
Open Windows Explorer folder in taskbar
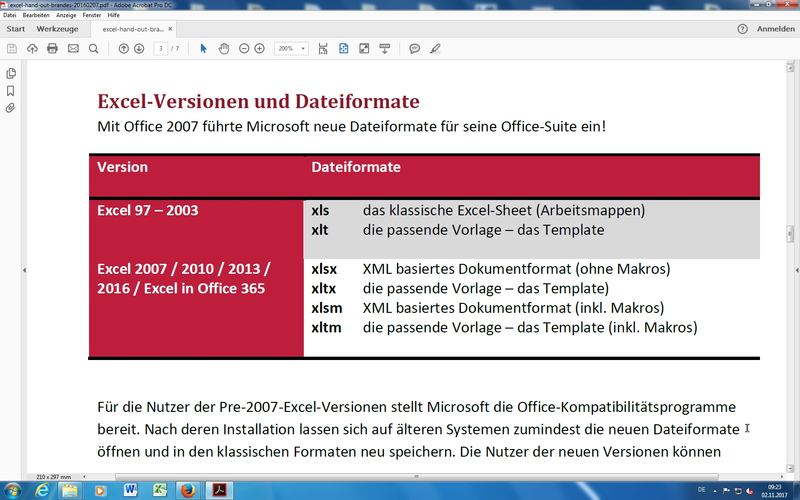point(70,491)
